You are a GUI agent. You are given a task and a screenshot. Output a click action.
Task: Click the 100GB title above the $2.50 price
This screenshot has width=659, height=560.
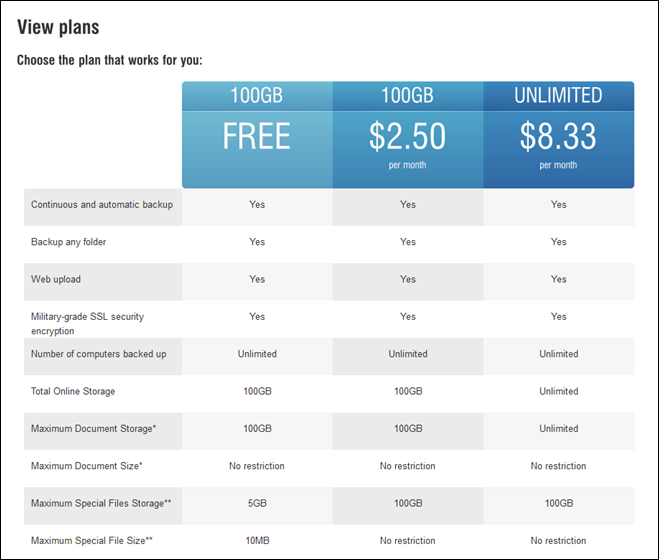[408, 96]
